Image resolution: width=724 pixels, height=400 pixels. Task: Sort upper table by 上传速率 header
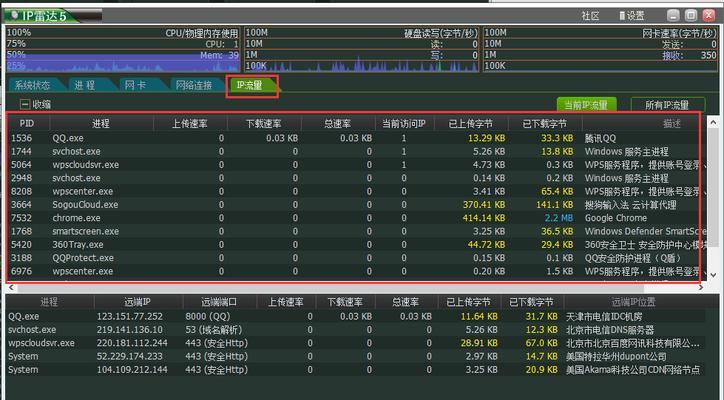[190, 123]
